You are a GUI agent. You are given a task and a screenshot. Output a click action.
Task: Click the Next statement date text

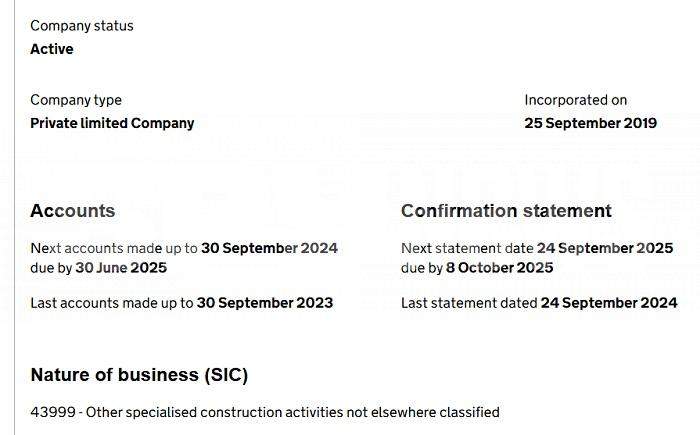pos(467,248)
